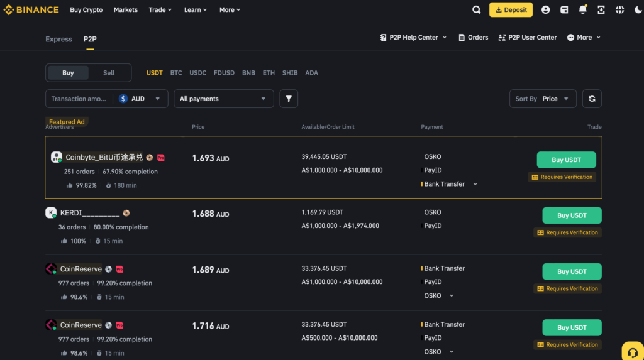
Task: Click KERDI advertiser avatar
Action: (51, 212)
